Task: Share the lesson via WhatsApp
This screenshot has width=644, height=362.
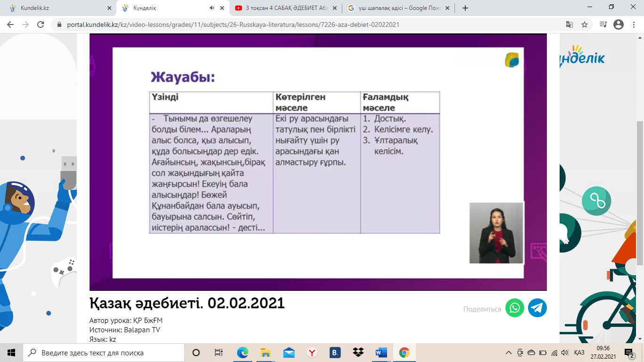Action: point(515,308)
